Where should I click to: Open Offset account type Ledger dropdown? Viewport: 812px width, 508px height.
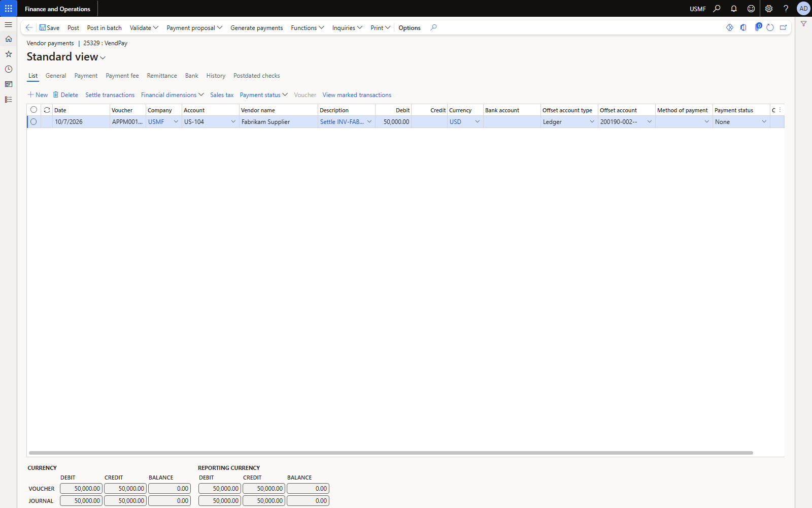tap(592, 122)
